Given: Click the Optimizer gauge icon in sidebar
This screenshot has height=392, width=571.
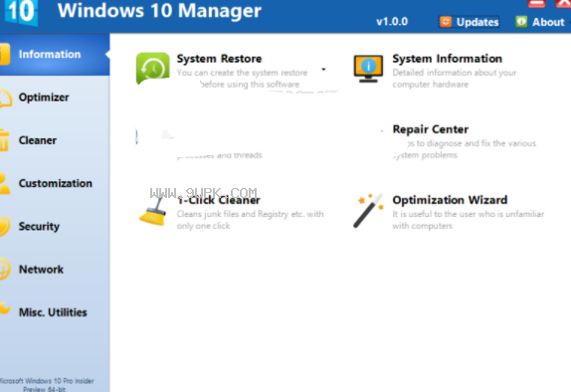Looking at the screenshot, I should tap(5, 98).
